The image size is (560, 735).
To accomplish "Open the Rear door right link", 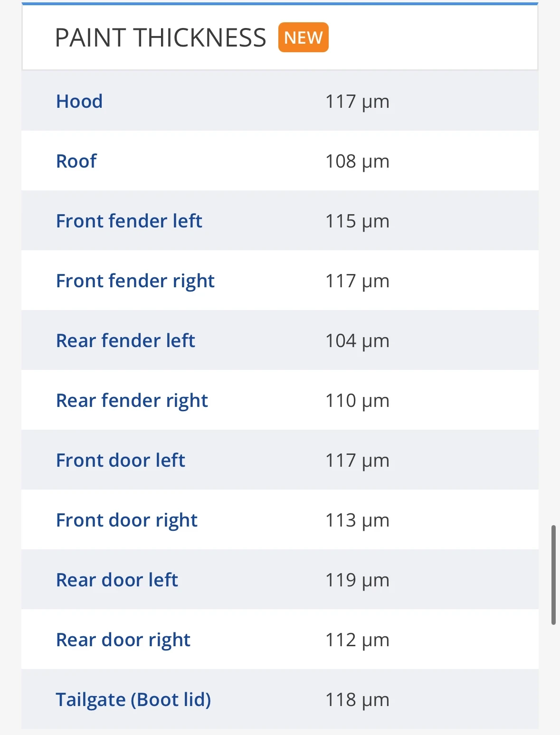I will [123, 640].
